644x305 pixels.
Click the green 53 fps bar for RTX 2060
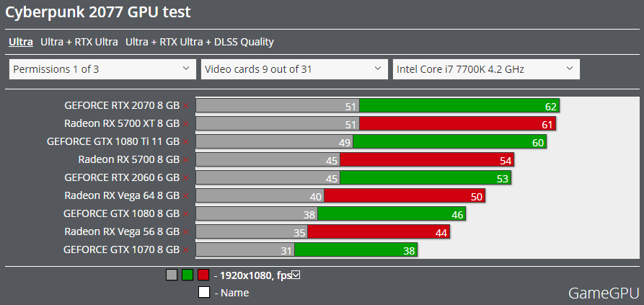point(425,178)
